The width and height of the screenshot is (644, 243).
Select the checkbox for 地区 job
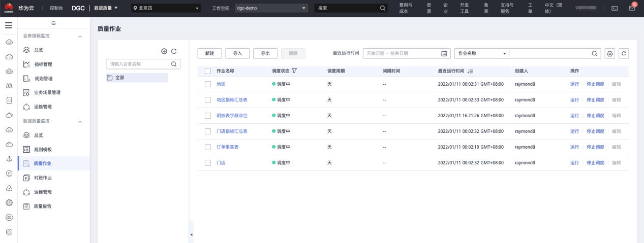click(x=208, y=84)
